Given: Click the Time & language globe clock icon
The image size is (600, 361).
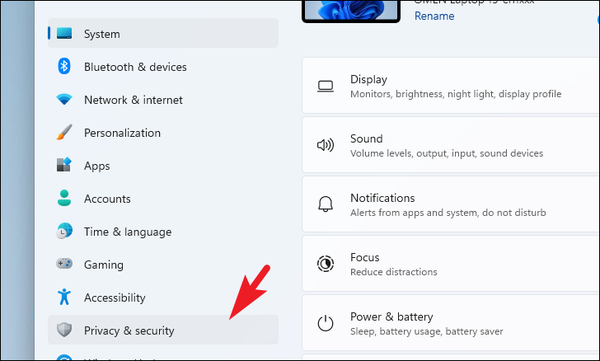Looking at the screenshot, I should click(x=64, y=231).
